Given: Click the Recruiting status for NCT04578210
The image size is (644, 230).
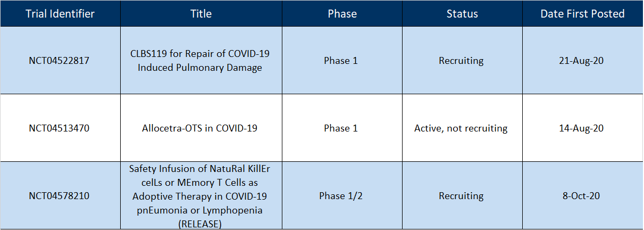Looking at the screenshot, I should [462, 196].
